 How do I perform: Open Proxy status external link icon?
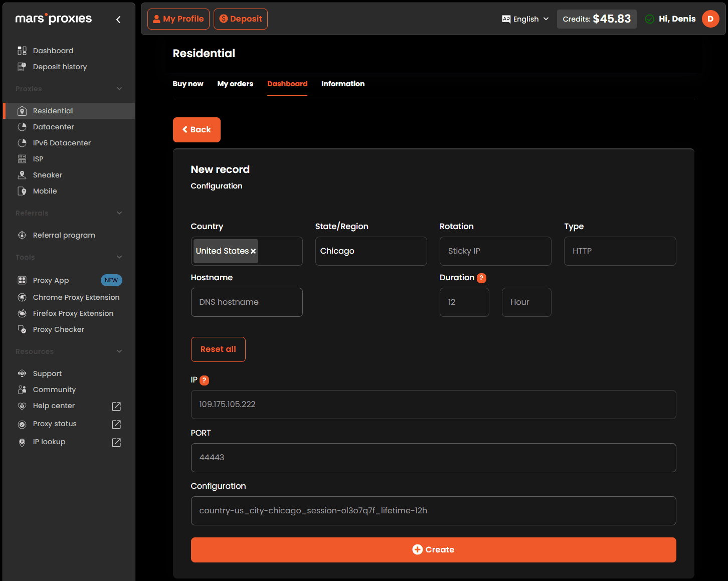pyautogui.click(x=116, y=424)
